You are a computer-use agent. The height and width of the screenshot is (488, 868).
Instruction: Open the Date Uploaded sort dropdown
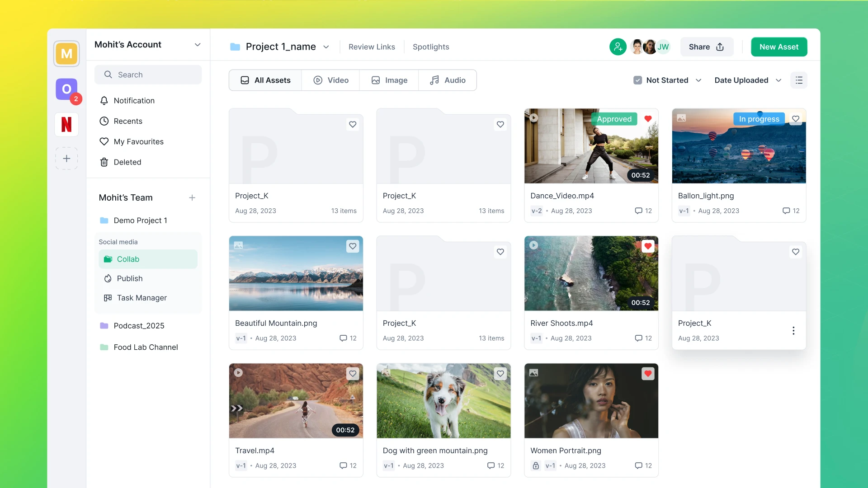tap(748, 80)
